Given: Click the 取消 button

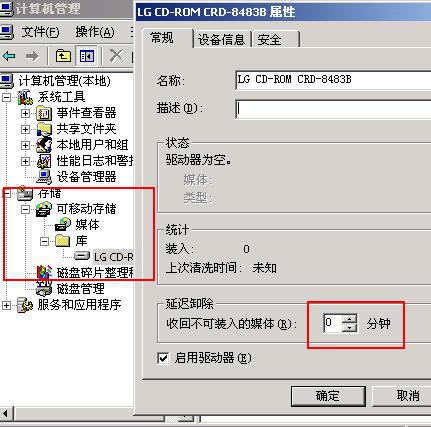Looking at the screenshot, I should pos(407,396).
